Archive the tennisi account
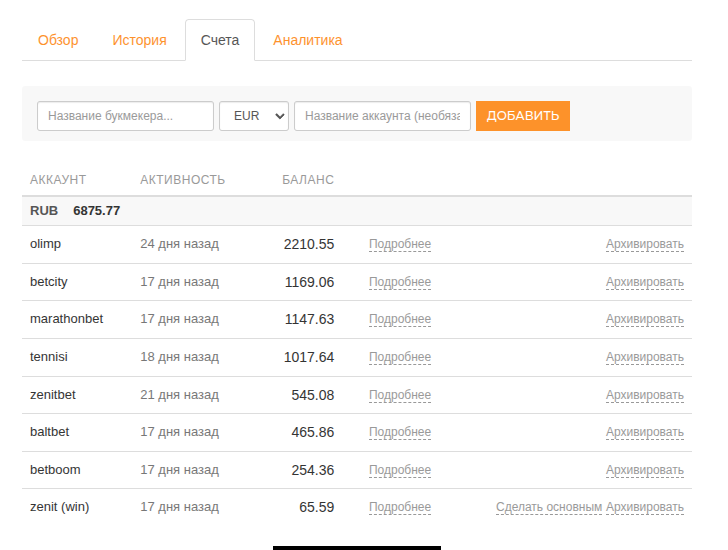 [x=644, y=357]
